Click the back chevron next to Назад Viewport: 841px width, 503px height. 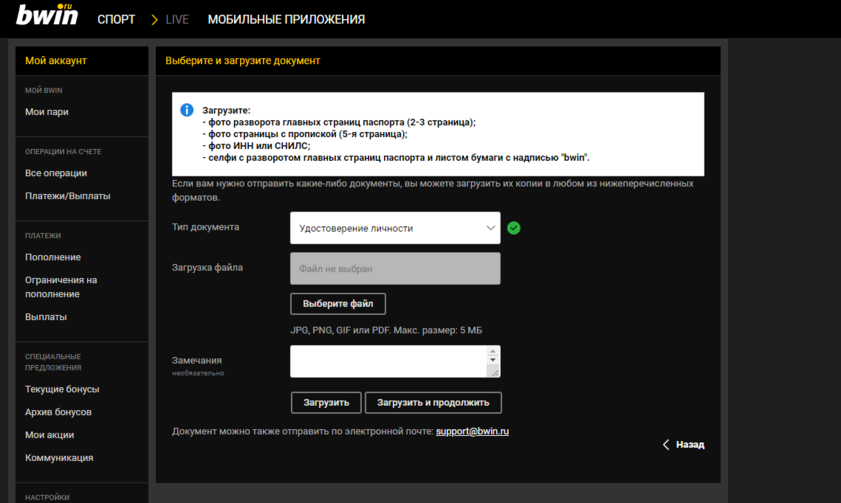pos(666,445)
